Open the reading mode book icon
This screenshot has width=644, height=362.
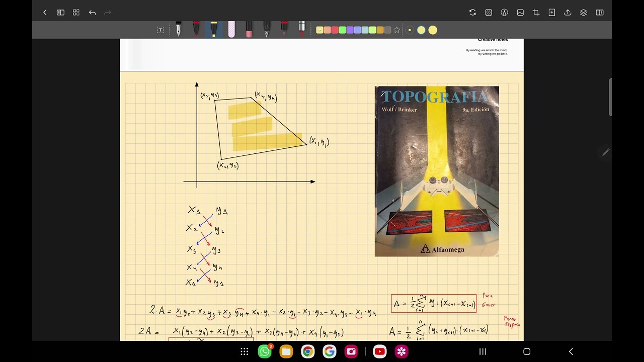60,13
